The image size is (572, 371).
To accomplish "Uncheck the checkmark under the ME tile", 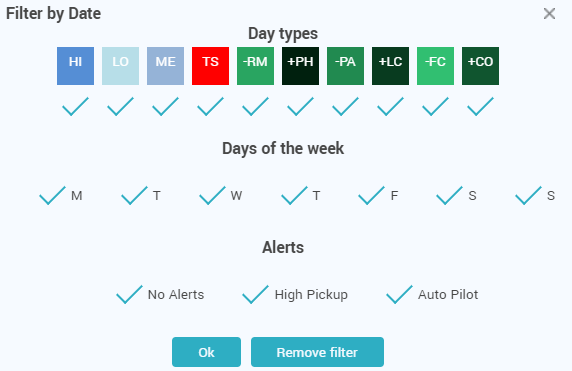I will 165,106.
